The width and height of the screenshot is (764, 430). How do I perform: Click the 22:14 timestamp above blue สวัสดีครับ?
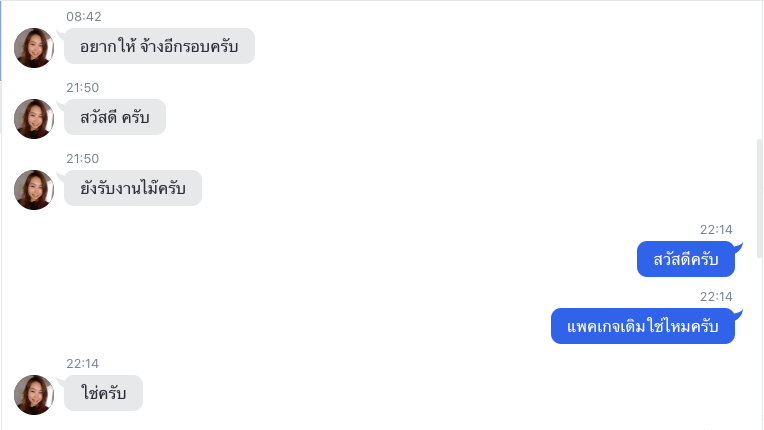click(x=716, y=230)
